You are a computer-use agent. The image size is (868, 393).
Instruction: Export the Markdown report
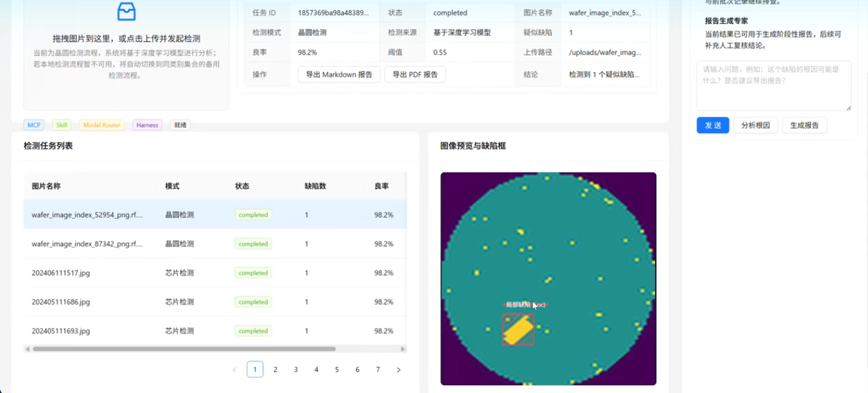pos(339,75)
